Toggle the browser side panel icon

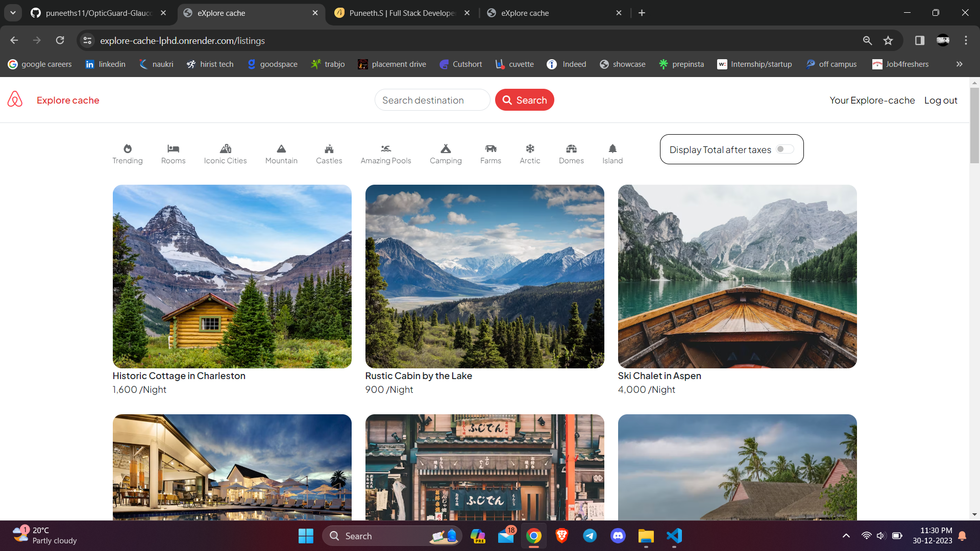click(x=920, y=40)
